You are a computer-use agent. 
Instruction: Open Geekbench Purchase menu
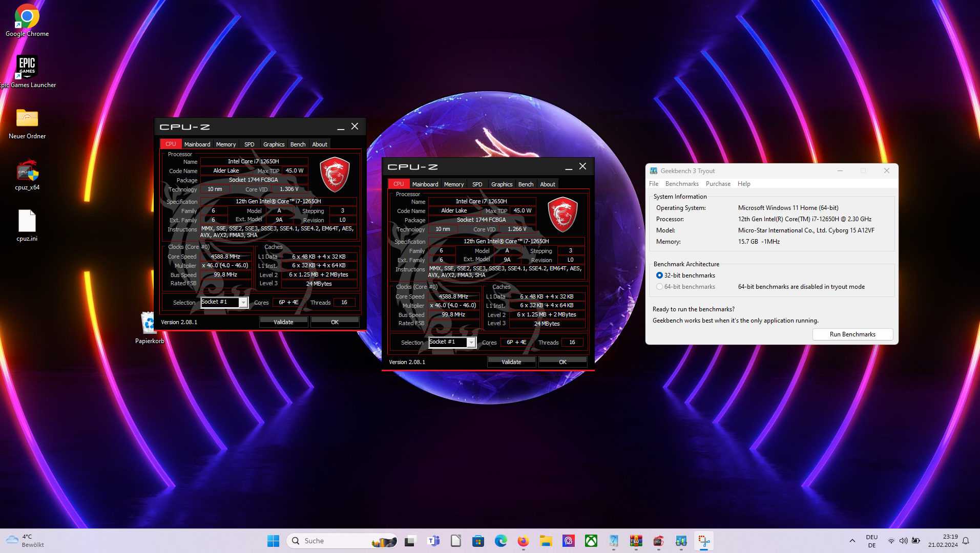(718, 184)
